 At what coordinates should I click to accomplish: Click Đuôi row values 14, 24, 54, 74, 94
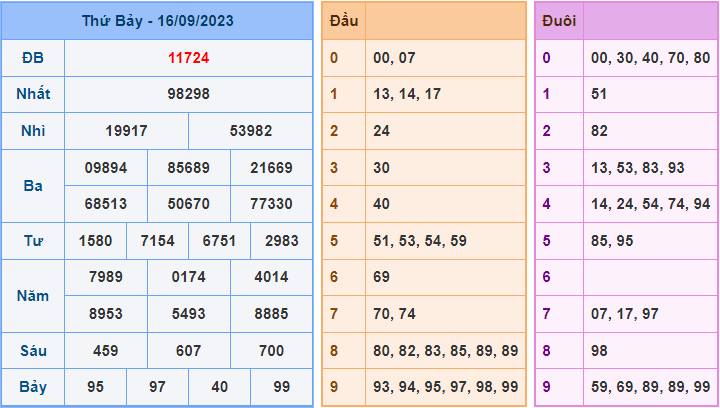(x=651, y=204)
